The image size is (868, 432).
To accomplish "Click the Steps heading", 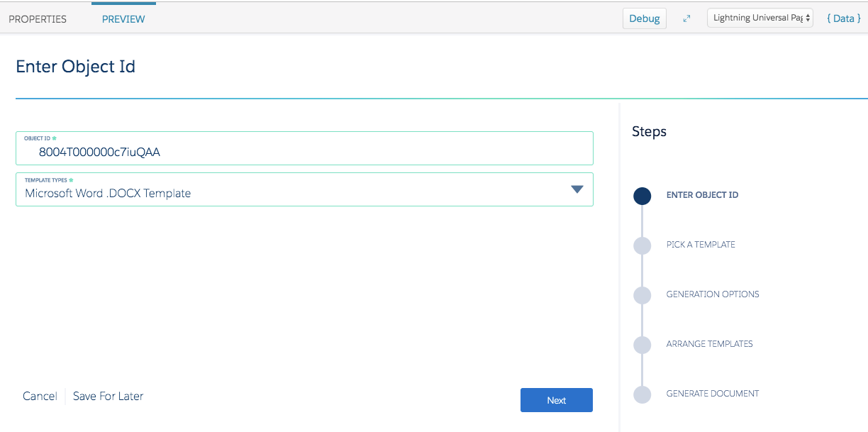I will click(649, 131).
